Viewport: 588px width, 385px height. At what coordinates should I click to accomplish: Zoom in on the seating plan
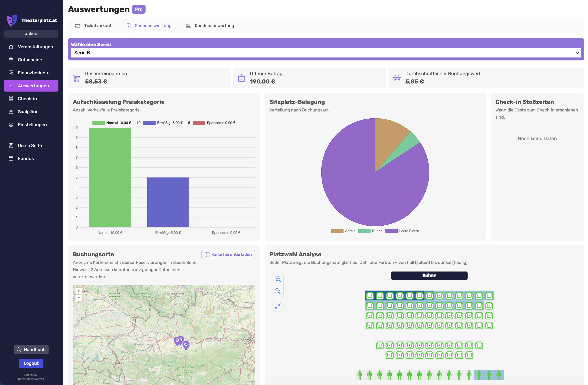click(277, 279)
